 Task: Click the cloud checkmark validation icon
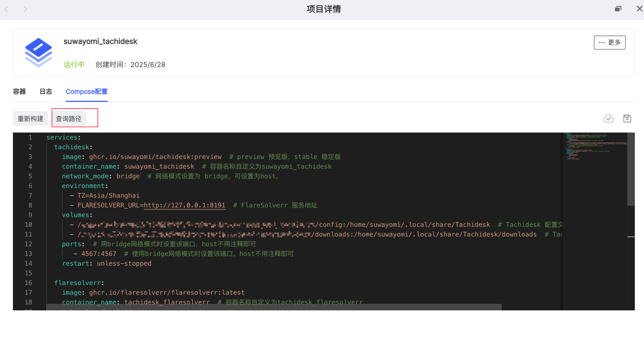point(608,118)
